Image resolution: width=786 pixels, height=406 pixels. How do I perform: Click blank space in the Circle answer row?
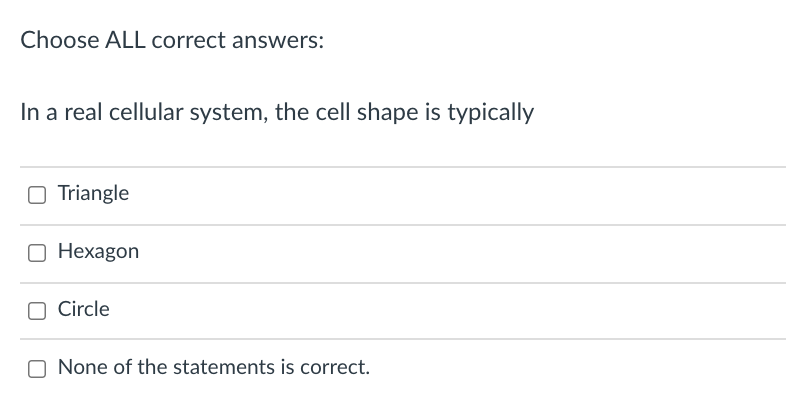(451, 311)
